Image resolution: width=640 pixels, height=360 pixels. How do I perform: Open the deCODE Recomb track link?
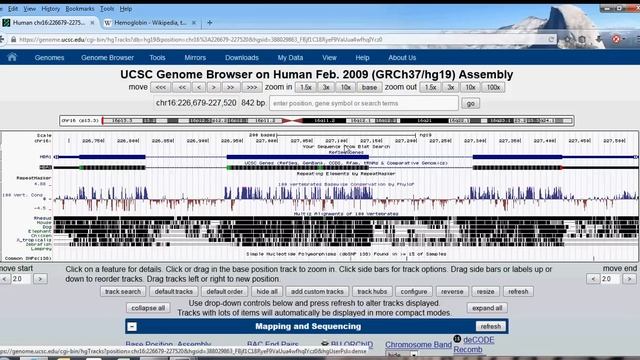point(473,344)
